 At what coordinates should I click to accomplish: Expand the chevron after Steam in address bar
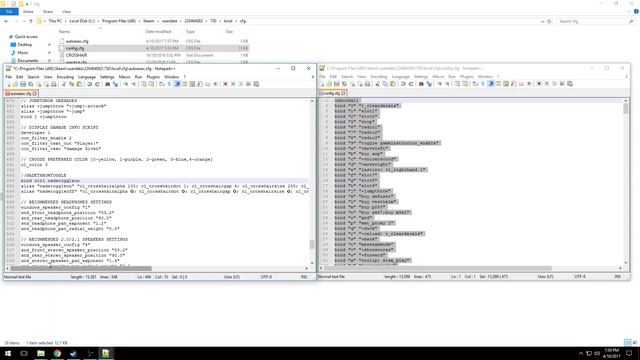[x=158, y=21]
